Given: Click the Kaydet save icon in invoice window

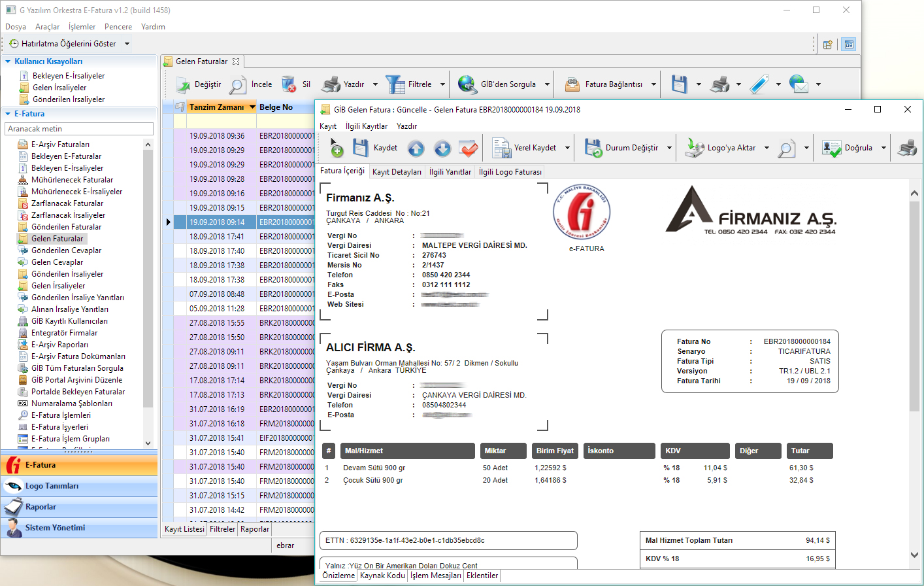Looking at the screenshot, I should [361, 148].
